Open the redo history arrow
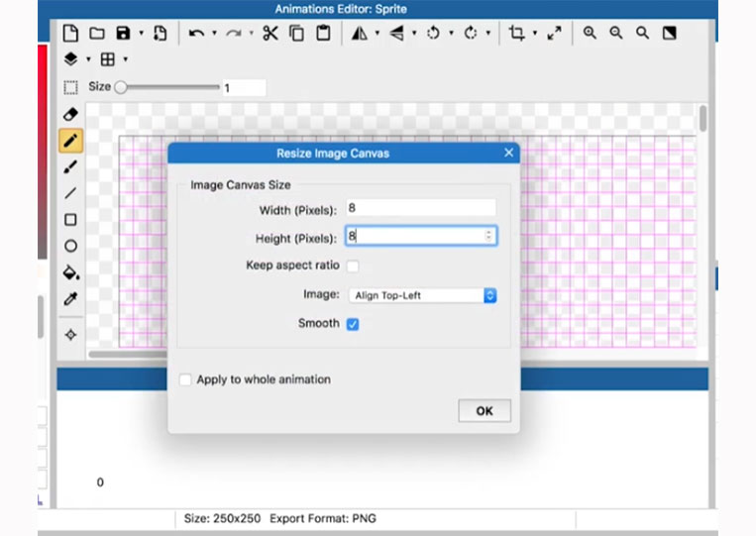Viewport: 756px width, 536px height. click(x=252, y=34)
